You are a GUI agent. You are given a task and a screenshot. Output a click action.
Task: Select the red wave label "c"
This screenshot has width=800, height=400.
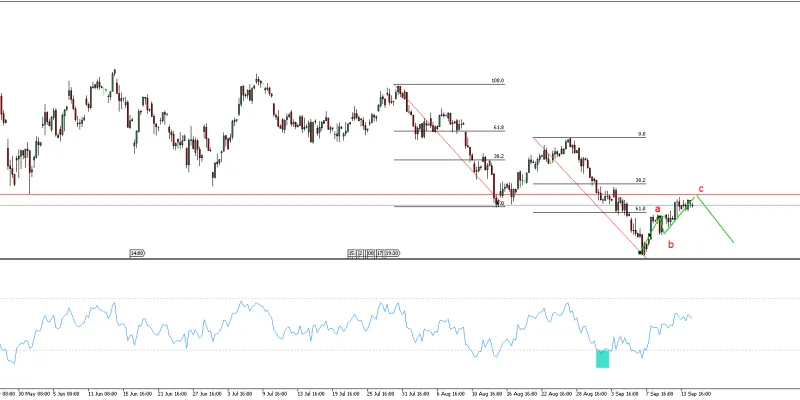pyautogui.click(x=701, y=189)
